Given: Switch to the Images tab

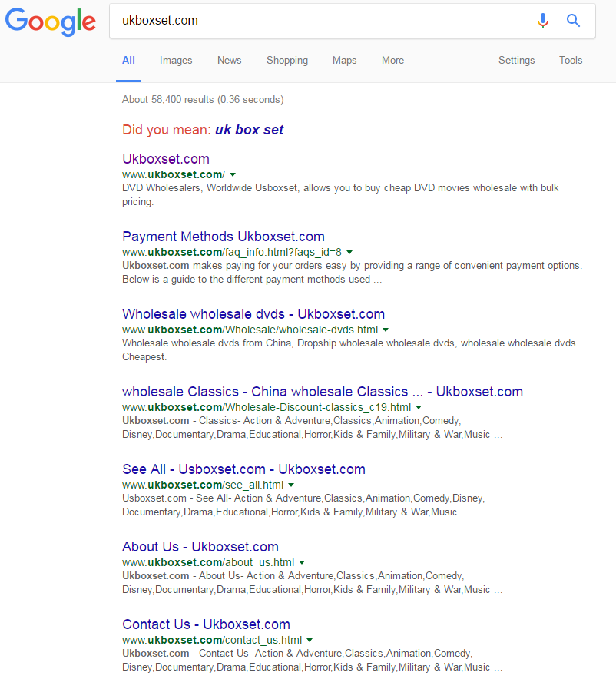Looking at the screenshot, I should click(176, 60).
